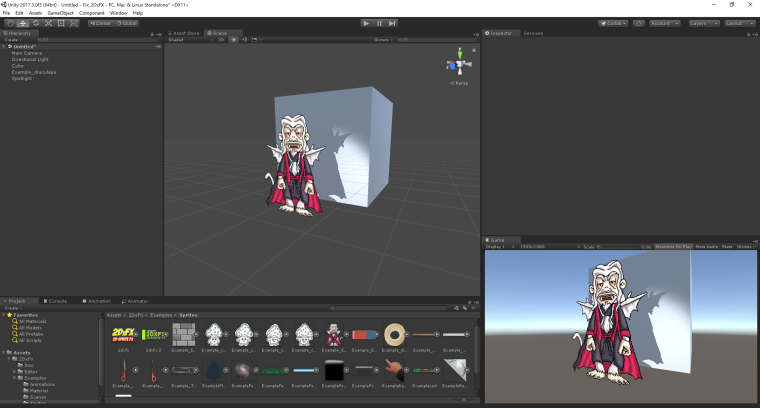Select All Materials favorite search
The height and width of the screenshot is (408, 760).
[x=32, y=321]
